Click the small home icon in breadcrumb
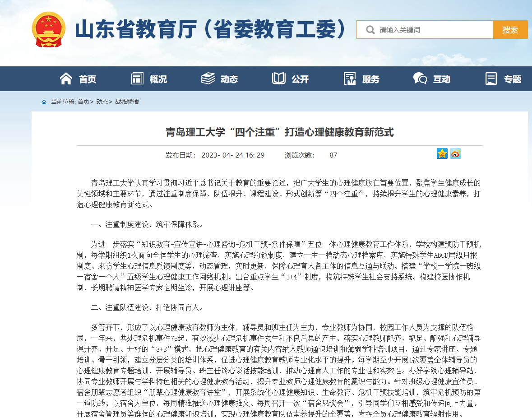The height and width of the screenshot is (418, 532). 44,102
